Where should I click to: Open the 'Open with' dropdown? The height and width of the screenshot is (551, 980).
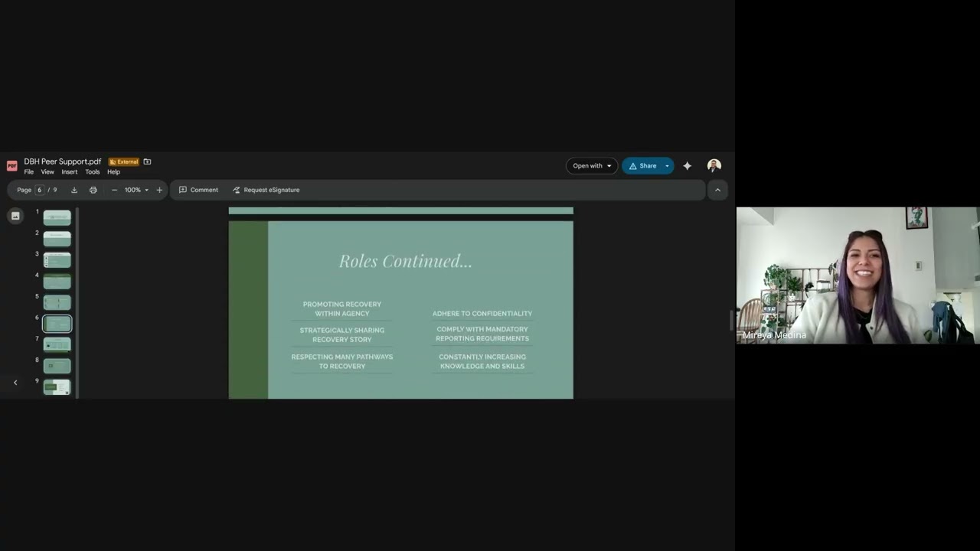[x=592, y=166]
